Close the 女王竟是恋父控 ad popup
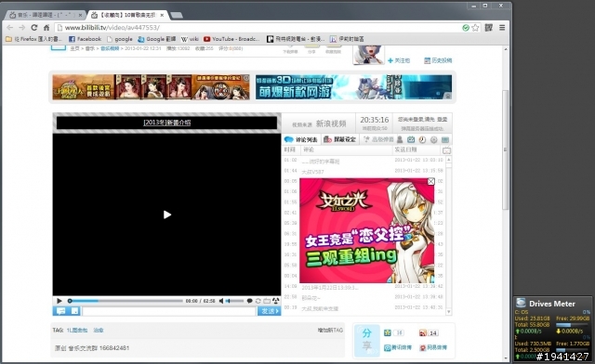The image size is (595, 364). click(431, 182)
